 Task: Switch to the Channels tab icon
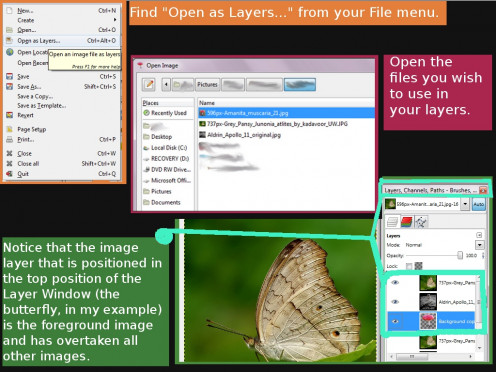point(407,222)
